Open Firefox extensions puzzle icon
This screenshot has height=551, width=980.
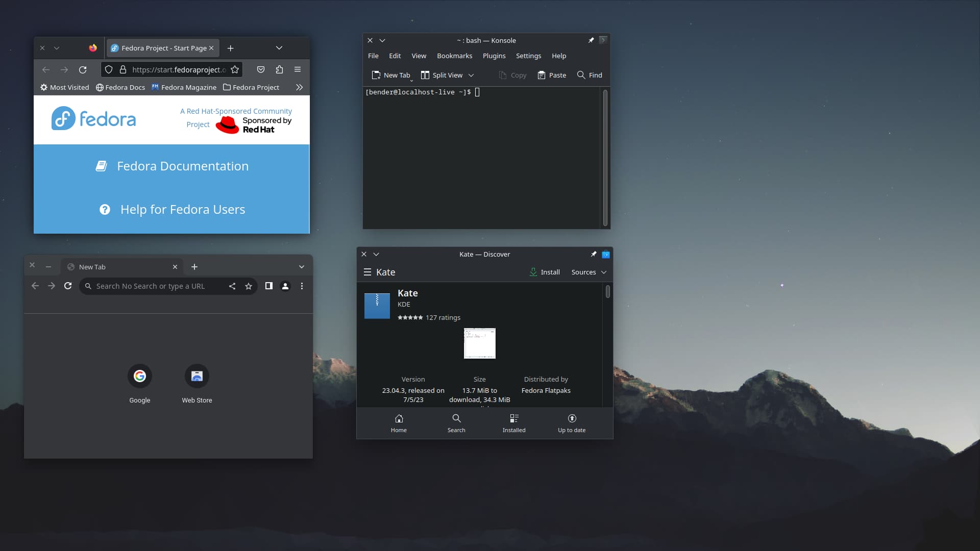(x=279, y=69)
